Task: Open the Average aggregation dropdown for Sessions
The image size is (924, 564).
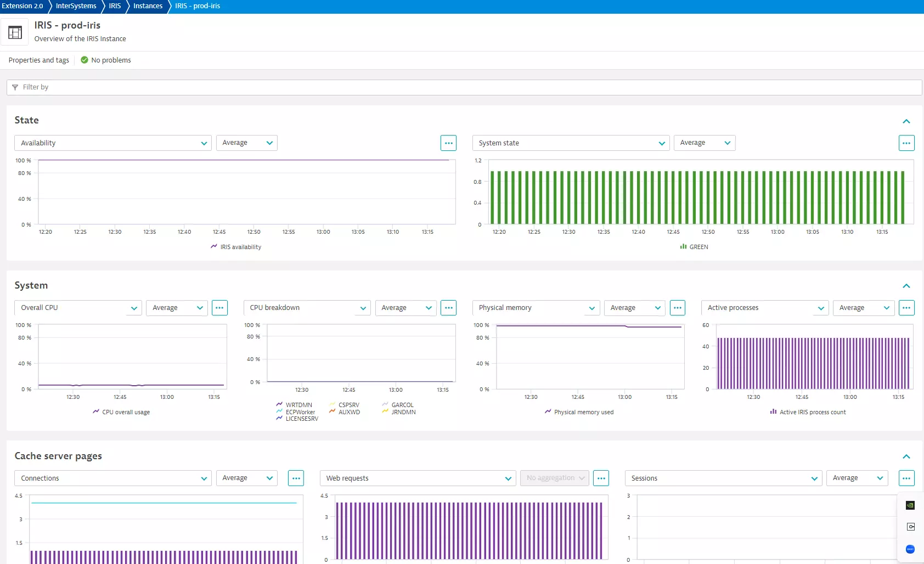Action: click(857, 478)
